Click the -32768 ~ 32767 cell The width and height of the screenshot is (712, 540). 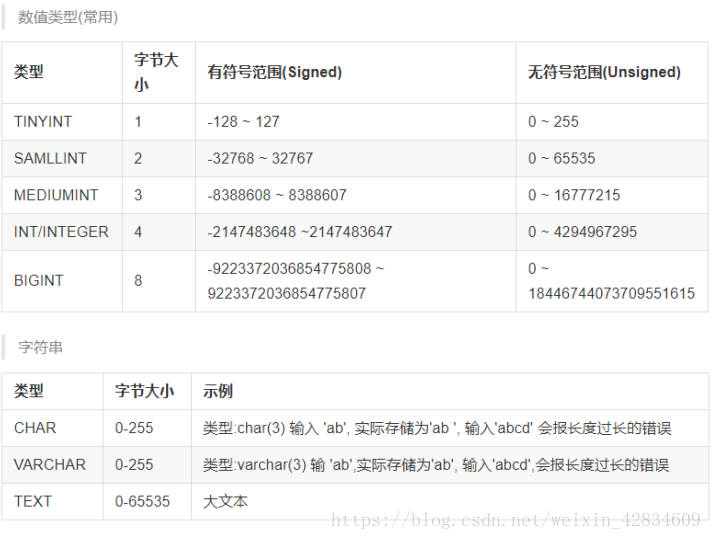[x=356, y=159]
